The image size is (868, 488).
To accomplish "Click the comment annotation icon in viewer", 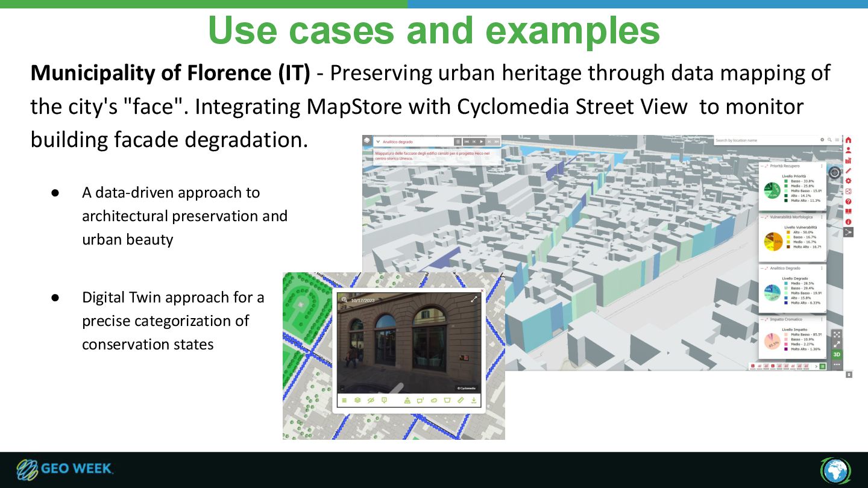I will coord(420,401).
